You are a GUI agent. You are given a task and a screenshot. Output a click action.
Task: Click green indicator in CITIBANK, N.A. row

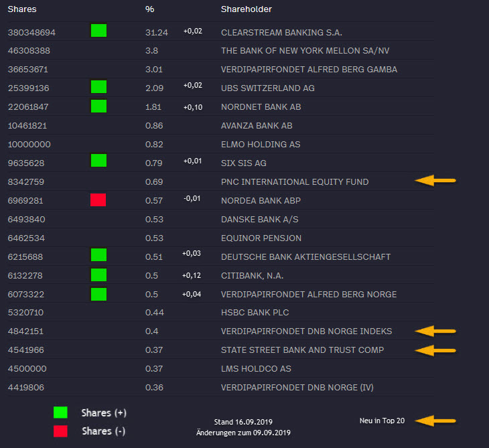(98, 275)
